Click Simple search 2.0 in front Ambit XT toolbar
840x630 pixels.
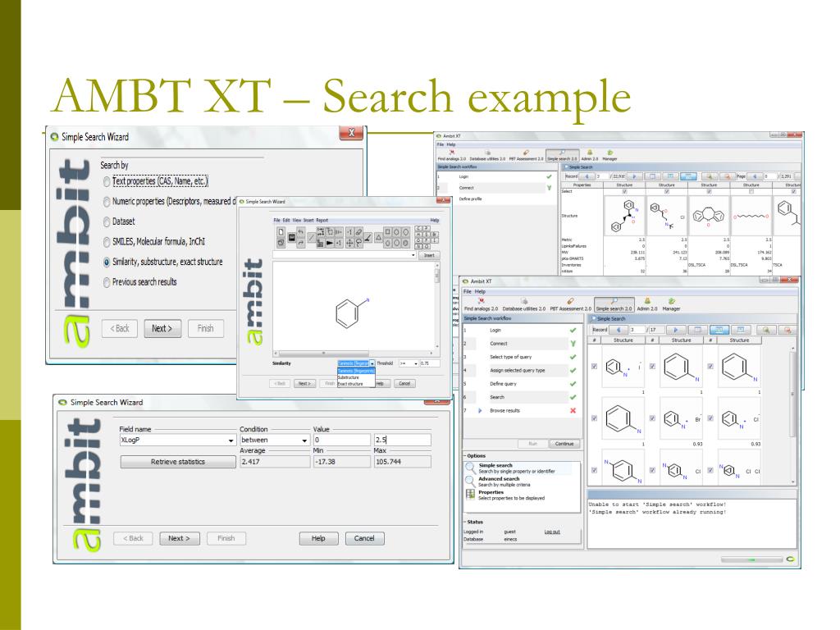point(614,305)
